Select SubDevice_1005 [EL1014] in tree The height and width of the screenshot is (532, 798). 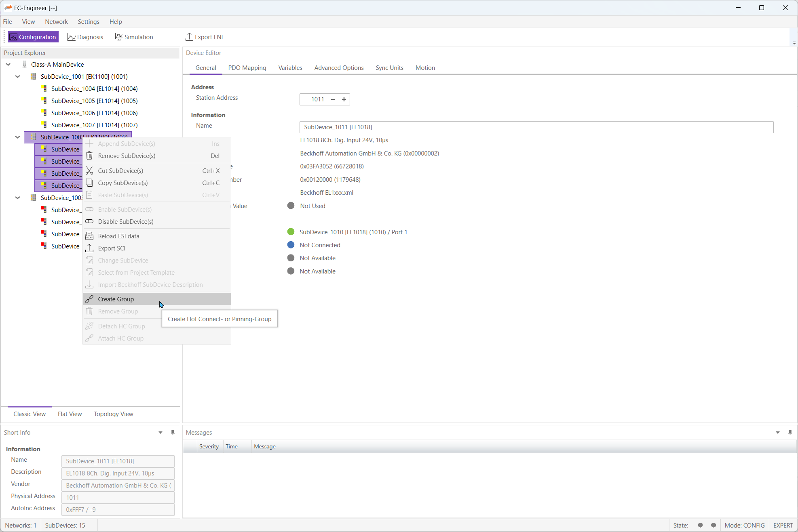[x=94, y=101]
